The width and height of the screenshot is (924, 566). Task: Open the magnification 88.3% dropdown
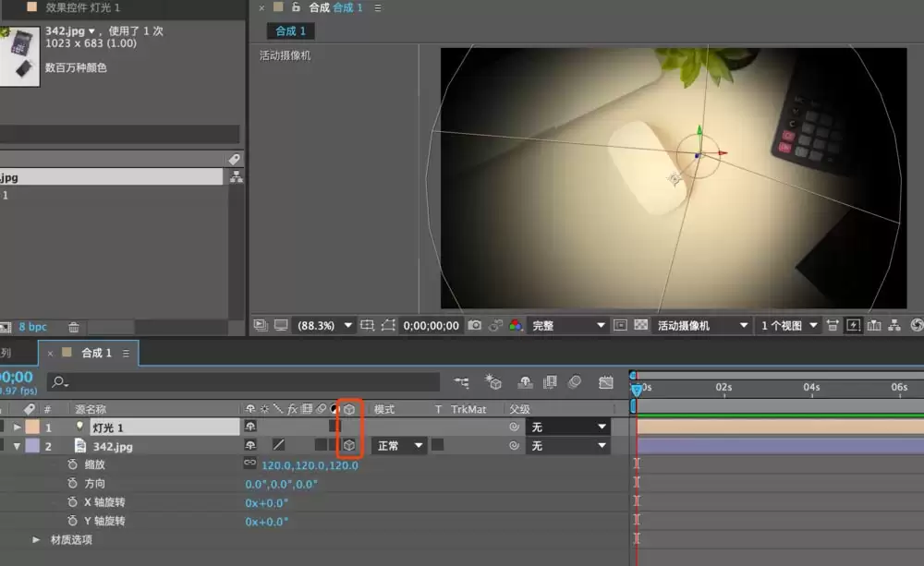[x=324, y=325]
